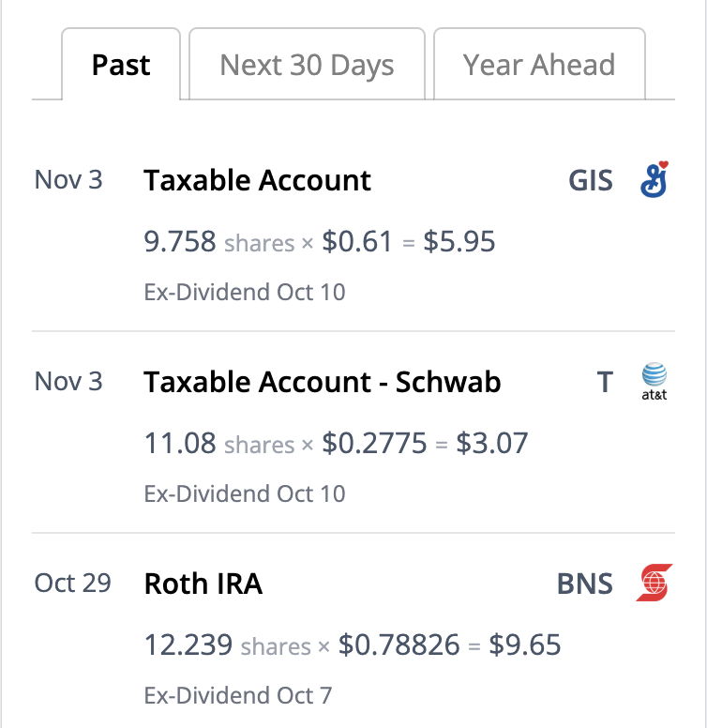Click the 9.758 shares quantity

tap(180, 242)
